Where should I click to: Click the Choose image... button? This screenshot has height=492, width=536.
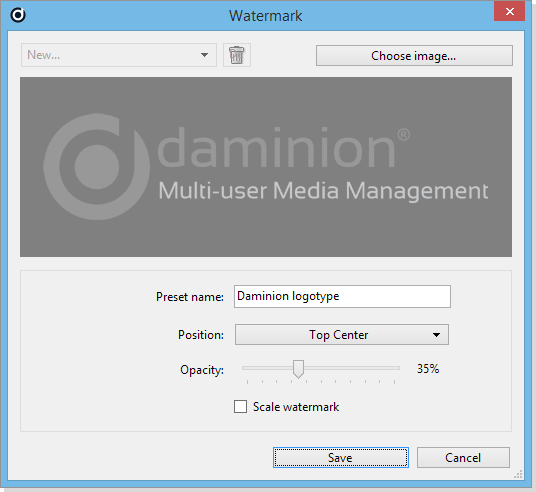click(414, 55)
